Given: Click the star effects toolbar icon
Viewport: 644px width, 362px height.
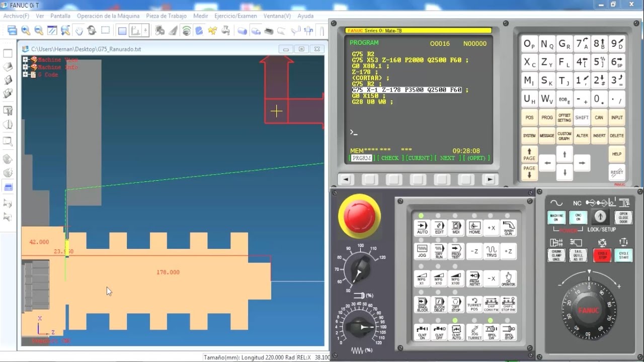Looking at the screenshot, I should 212,31.
